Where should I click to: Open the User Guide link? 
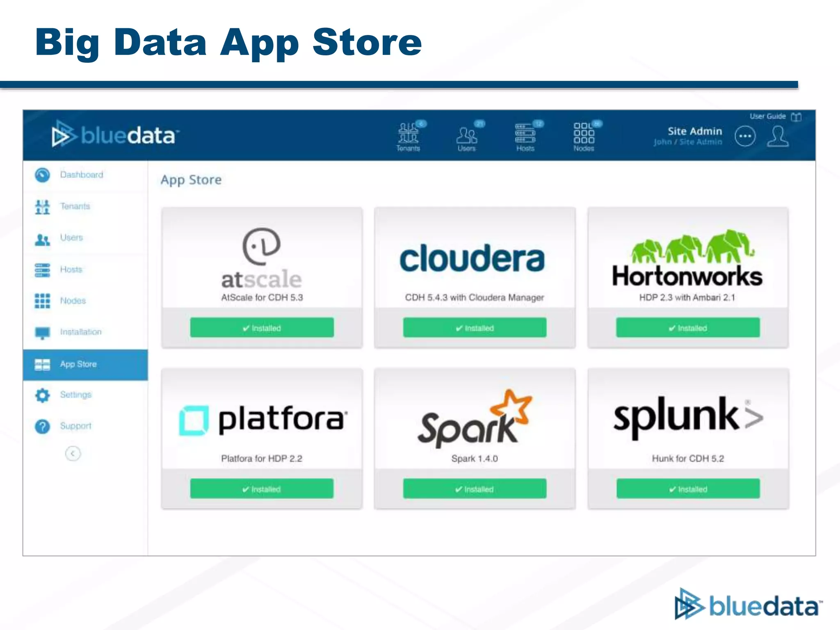pyautogui.click(x=767, y=116)
